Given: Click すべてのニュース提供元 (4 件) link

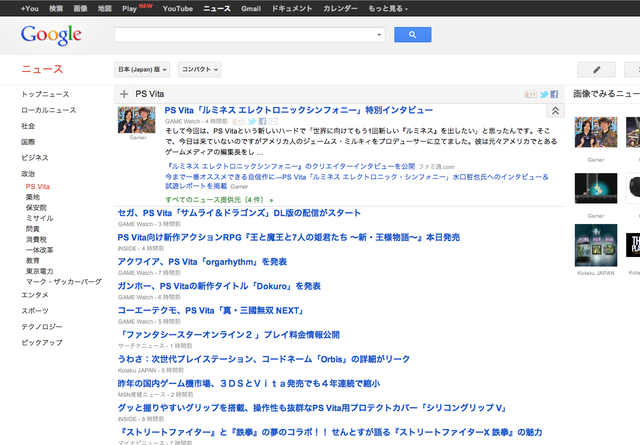Looking at the screenshot, I should click(219, 200).
